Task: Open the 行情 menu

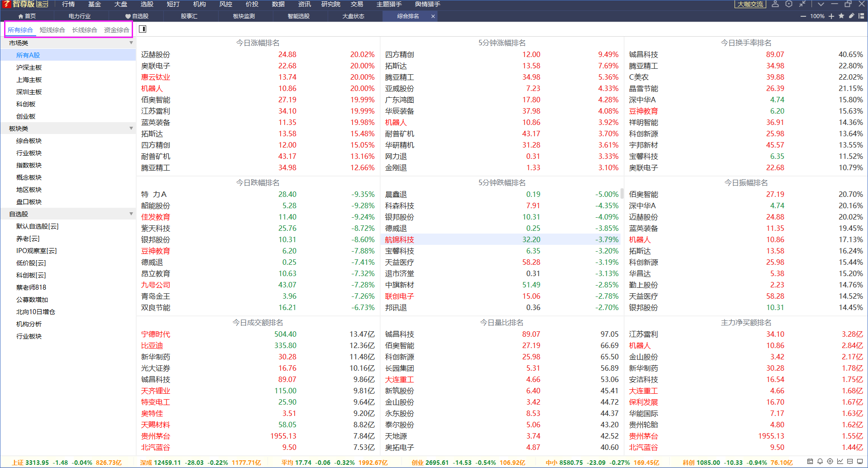Action: tap(68, 4)
